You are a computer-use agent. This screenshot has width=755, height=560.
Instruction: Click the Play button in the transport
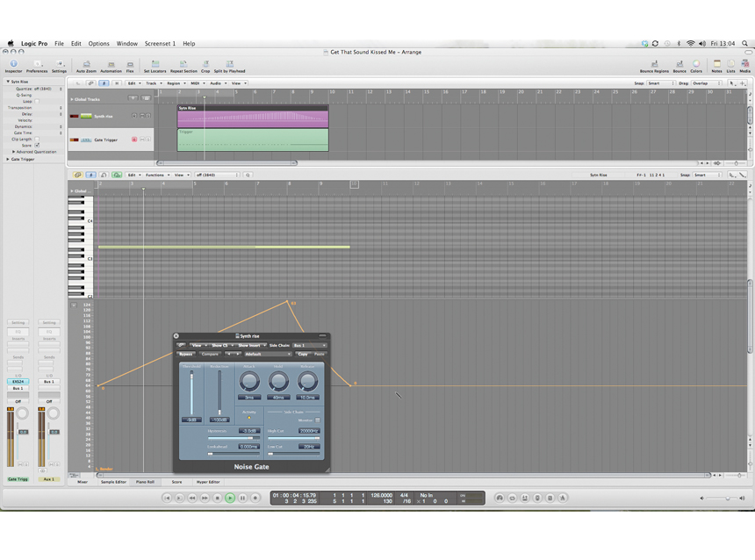click(230, 498)
